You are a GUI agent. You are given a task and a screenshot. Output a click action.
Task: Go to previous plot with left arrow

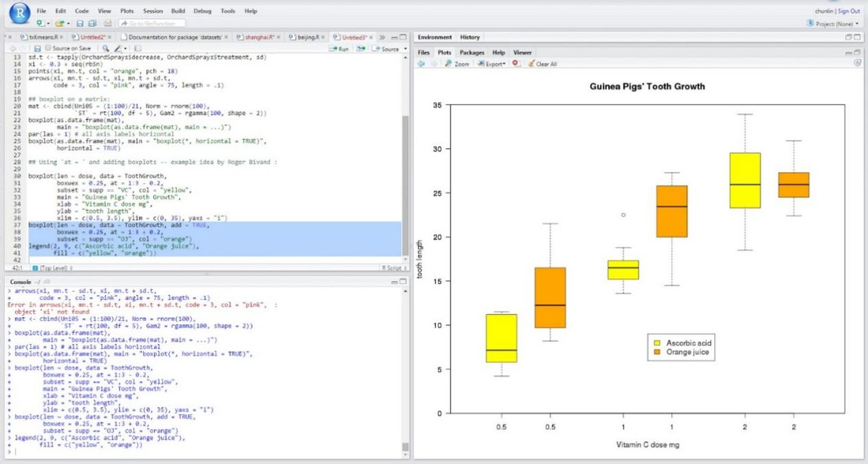click(x=421, y=64)
